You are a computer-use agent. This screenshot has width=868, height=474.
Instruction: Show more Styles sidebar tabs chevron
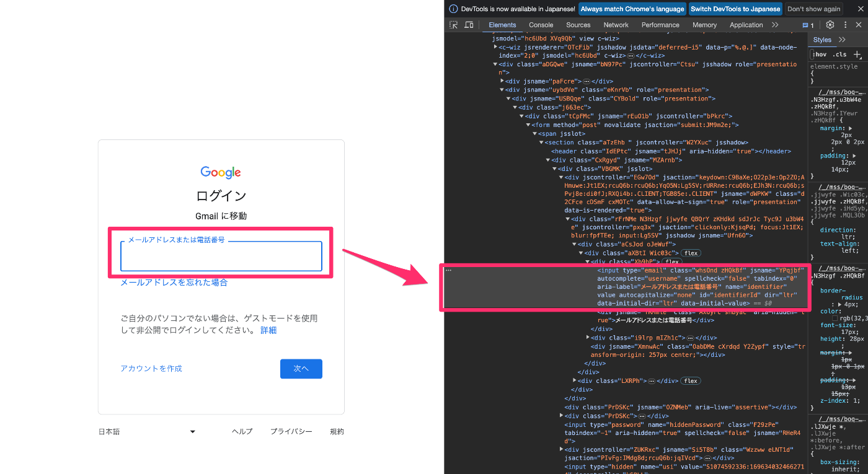click(x=842, y=40)
